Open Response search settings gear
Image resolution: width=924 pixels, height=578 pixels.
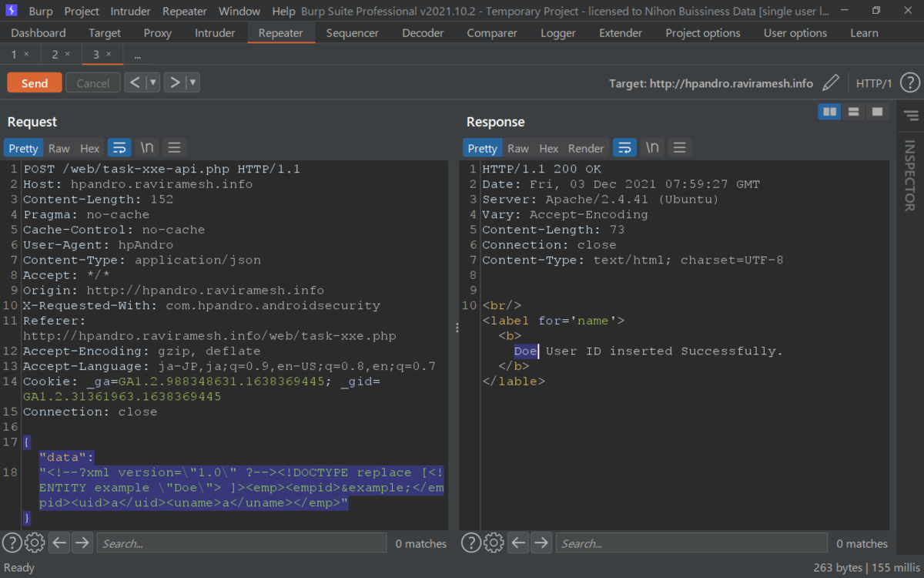click(x=494, y=543)
